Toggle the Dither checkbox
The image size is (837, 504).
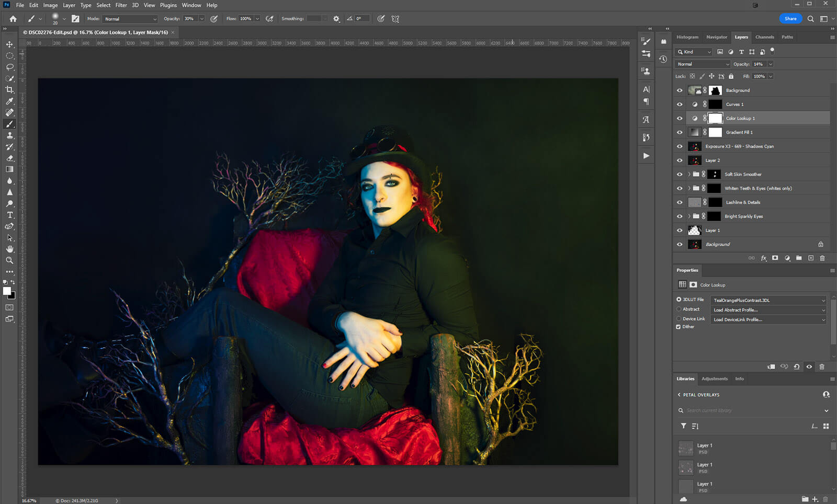click(678, 327)
